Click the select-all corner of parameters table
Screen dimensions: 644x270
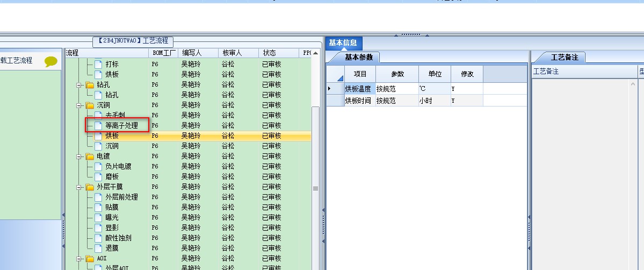[x=335, y=74]
